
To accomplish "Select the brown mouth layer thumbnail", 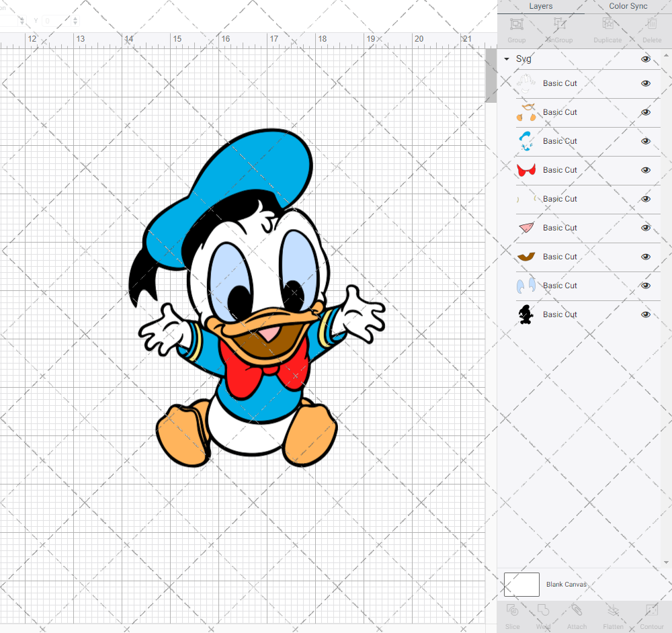I will [x=526, y=257].
